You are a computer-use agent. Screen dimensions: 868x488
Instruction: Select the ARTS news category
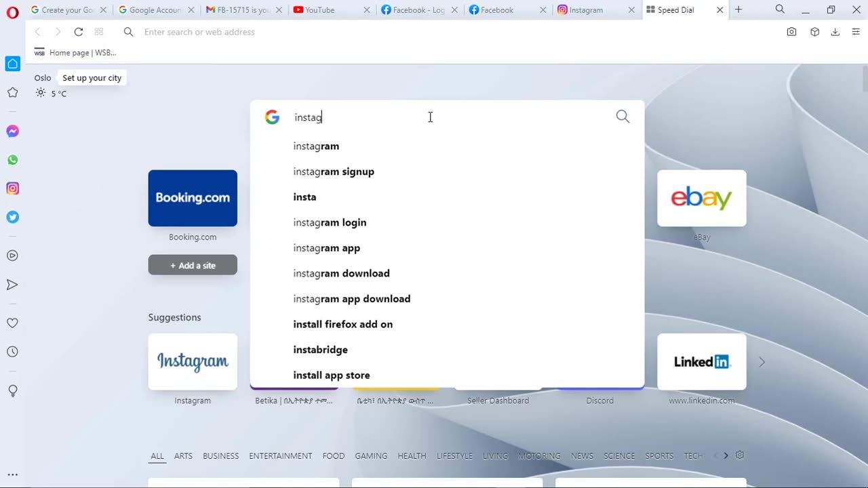(x=183, y=456)
